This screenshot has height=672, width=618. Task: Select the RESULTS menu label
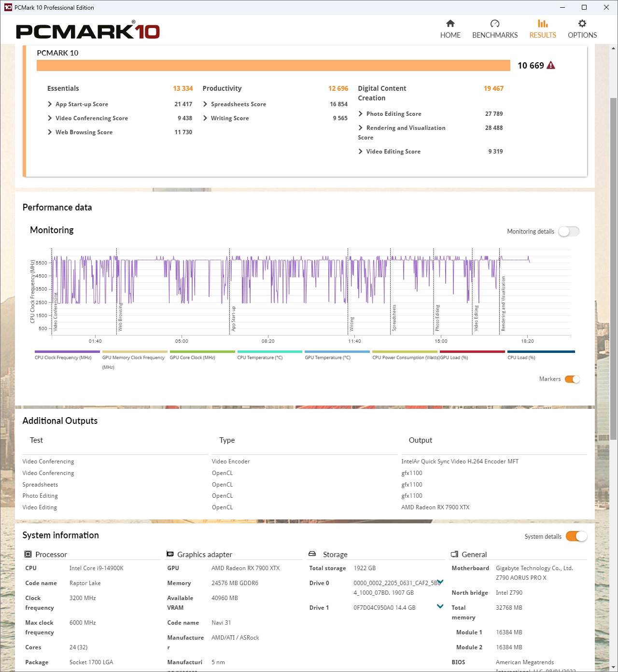click(x=543, y=35)
